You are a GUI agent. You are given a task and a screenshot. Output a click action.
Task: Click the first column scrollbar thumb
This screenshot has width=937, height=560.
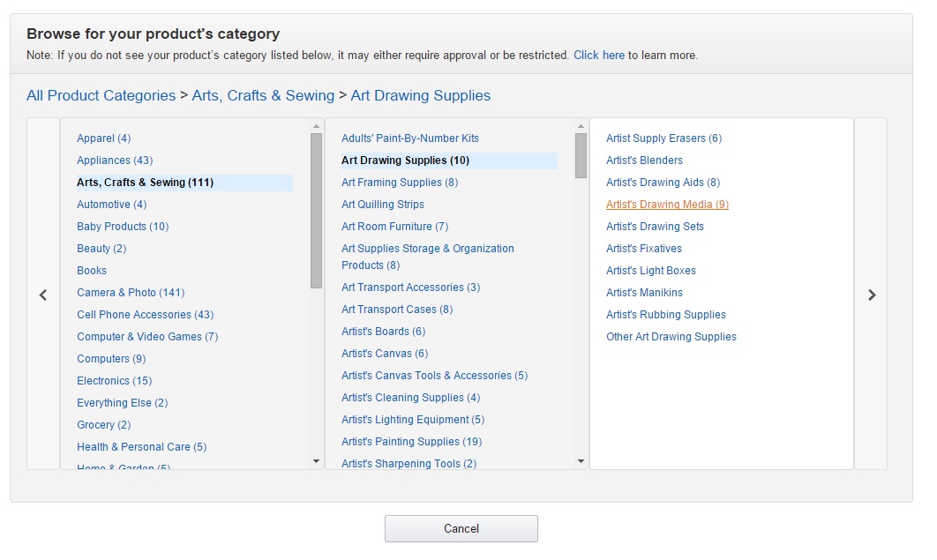(316, 210)
